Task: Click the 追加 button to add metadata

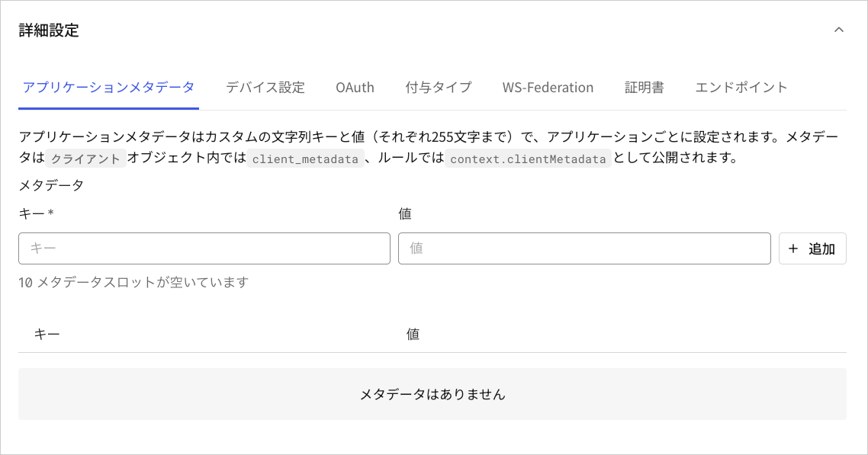Action: point(812,248)
